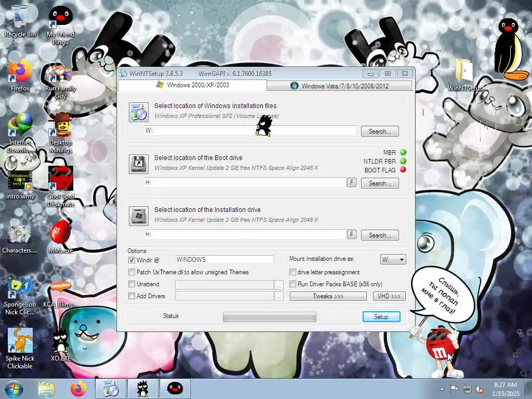Viewport: 532px width, 399px height.
Task: Click the Installation drive disk icon
Action: (x=138, y=216)
